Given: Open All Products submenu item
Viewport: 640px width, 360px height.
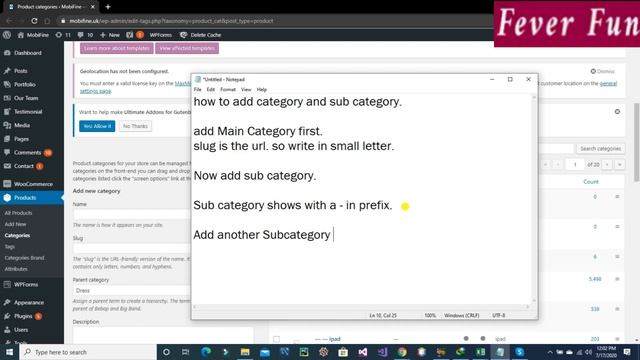Looking at the screenshot, I should tap(18, 213).
